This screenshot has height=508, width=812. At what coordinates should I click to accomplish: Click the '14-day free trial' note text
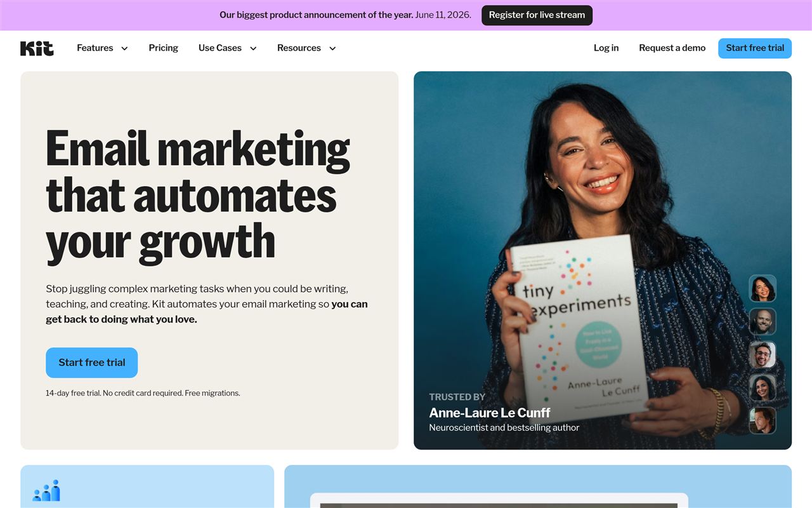[143, 393]
